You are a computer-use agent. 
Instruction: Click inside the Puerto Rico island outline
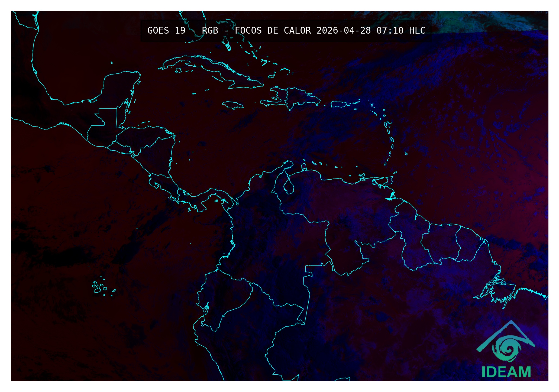[338, 104]
